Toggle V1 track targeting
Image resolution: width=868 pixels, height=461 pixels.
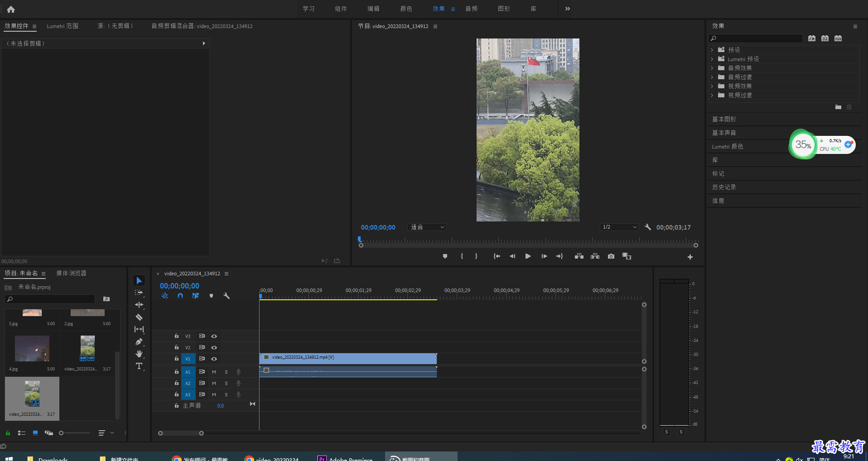[188, 359]
